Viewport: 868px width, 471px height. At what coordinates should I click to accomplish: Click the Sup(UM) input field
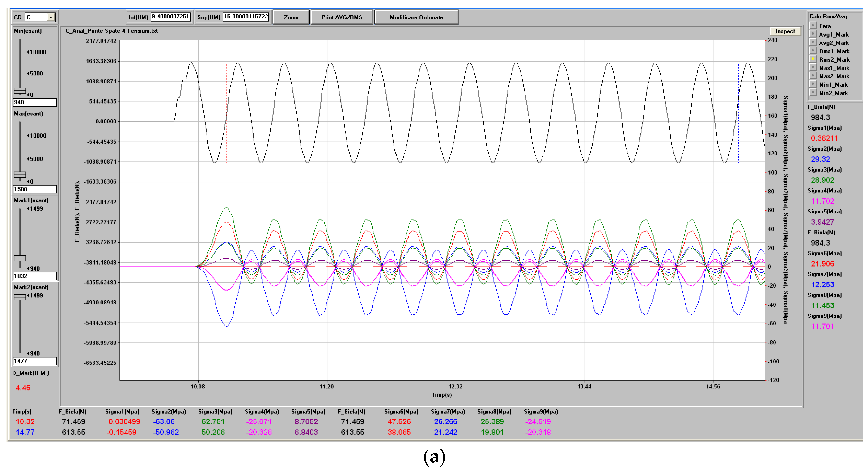click(246, 17)
